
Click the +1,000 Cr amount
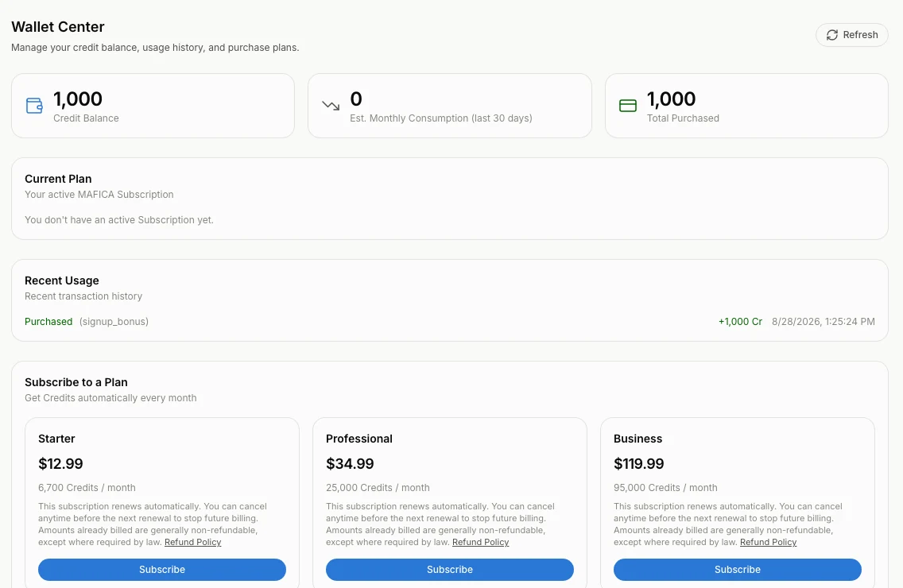pos(740,321)
